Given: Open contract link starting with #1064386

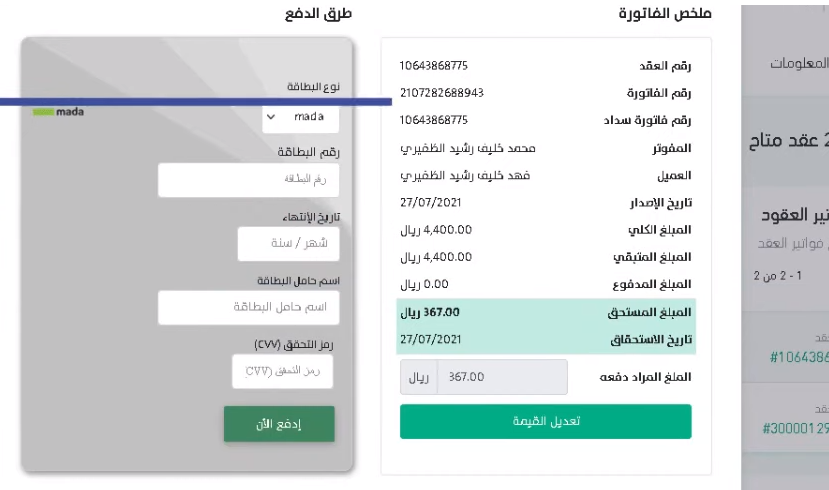Looking at the screenshot, I should (x=799, y=357).
